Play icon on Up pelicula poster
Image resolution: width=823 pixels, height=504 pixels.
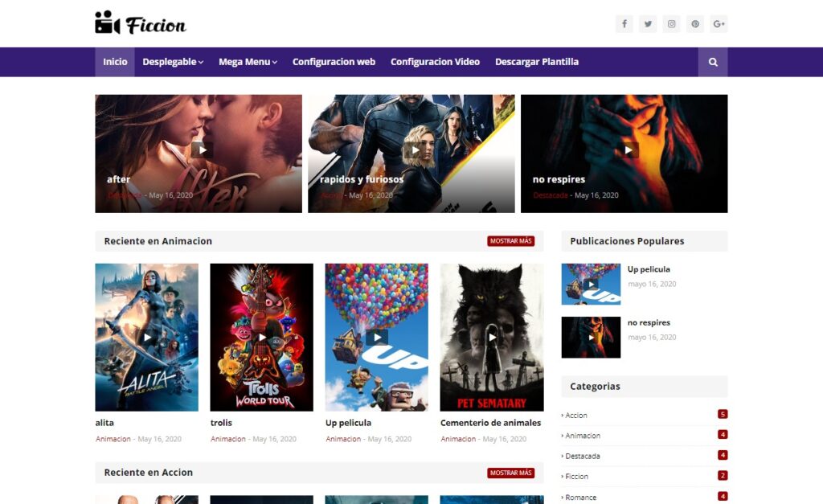377,337
